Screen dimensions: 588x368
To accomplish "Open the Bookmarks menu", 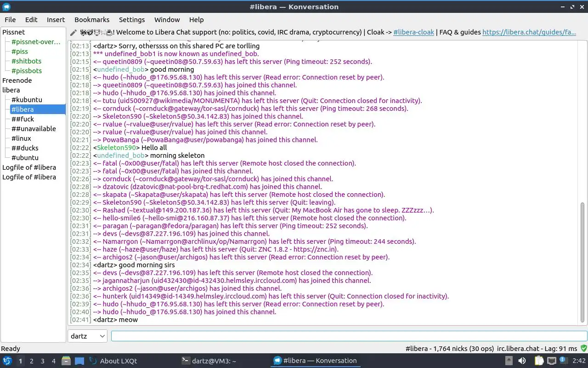I will pos(92,20).
